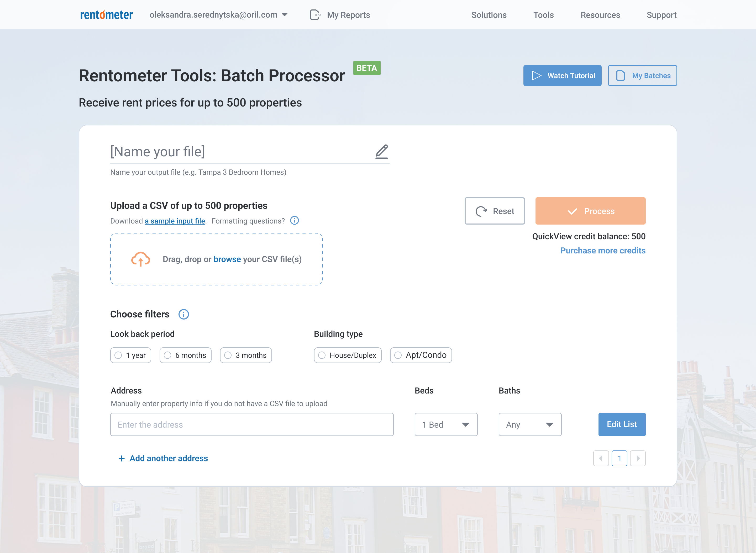The height and width of the screenshot is (553, 756).
Task: Open the Beds dropdown showing 1 Bed
Action: [446, 424]
